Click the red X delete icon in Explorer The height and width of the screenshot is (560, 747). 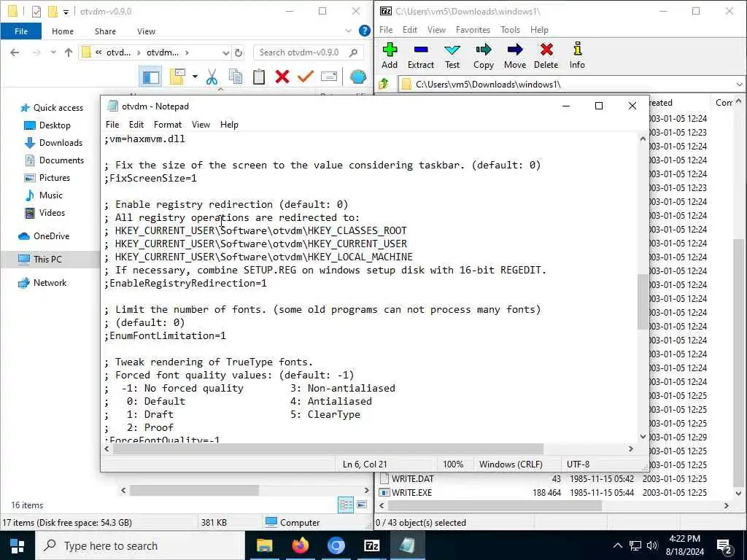(x=282, y=77)
